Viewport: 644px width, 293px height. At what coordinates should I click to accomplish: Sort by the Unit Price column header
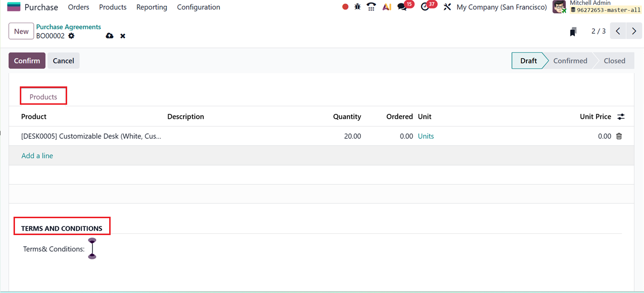point(595,117)
